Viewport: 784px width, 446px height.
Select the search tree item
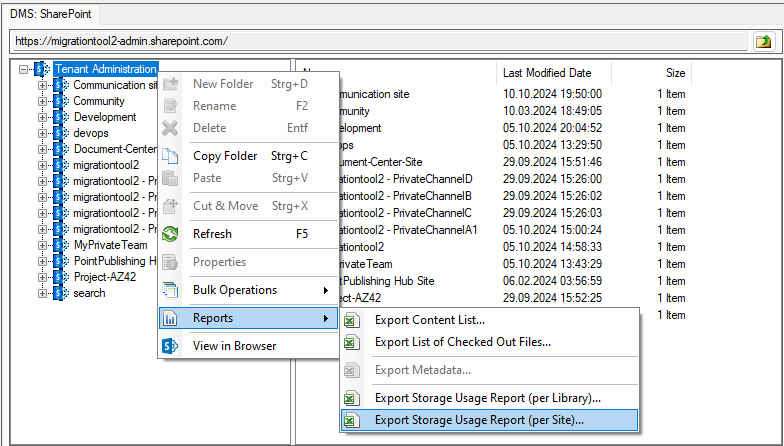point(89,293)
